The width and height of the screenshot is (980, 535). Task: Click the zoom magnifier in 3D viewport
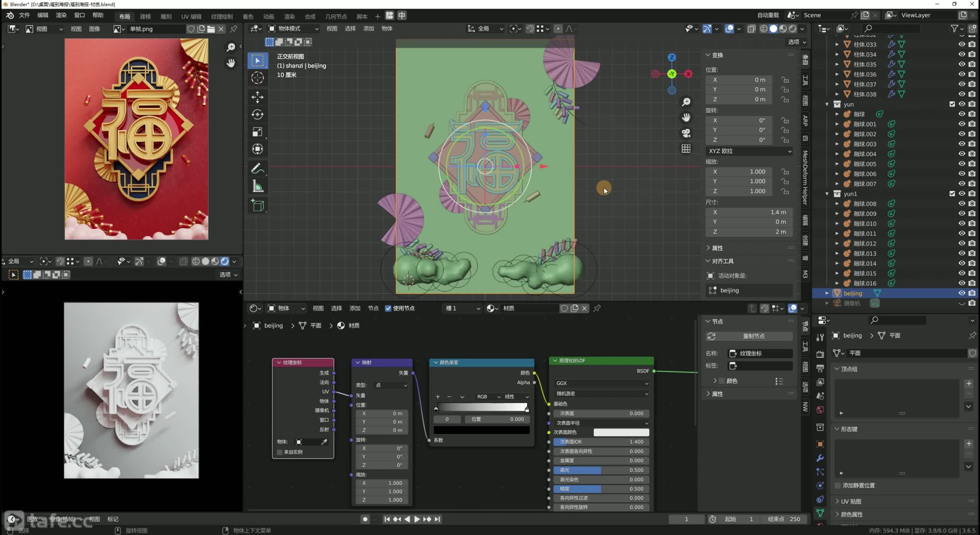pyautogui.click(x=686, y=102)
